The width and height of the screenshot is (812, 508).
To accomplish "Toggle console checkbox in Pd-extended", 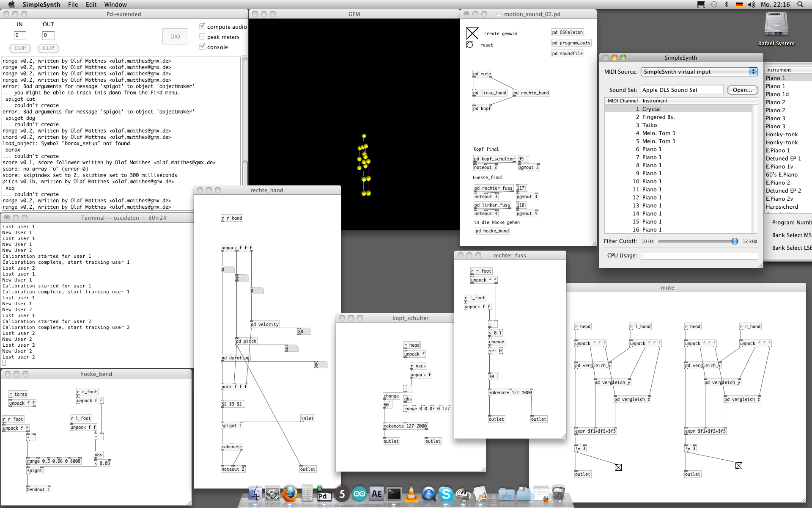I will click(x=202, y=47).
